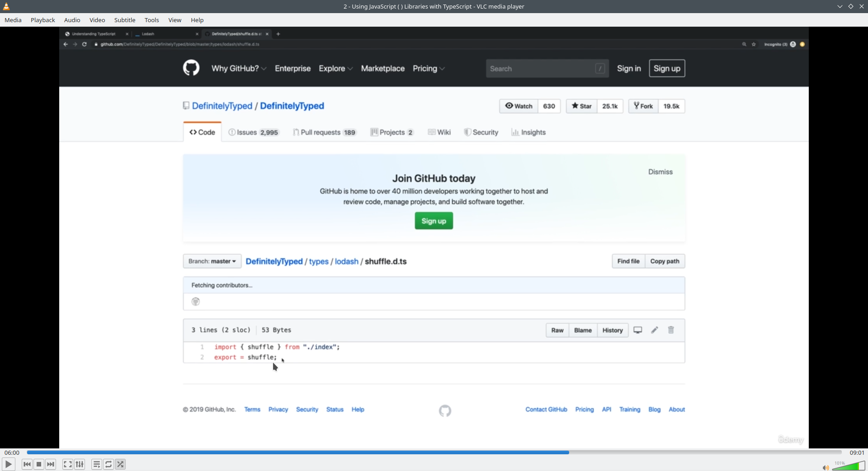Click the video seek progress bar
This screenshot has height=471, width=868.
click(434, 452)
